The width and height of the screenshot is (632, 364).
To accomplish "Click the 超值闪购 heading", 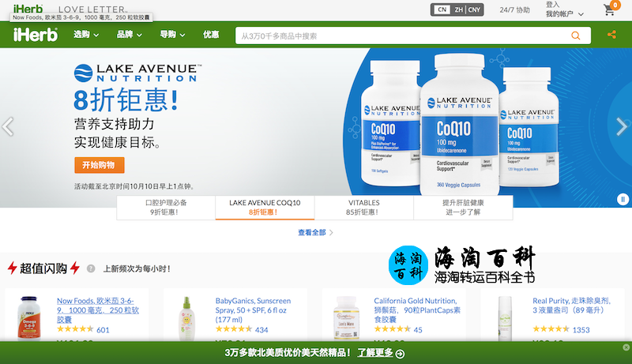I will click(43, 268).
